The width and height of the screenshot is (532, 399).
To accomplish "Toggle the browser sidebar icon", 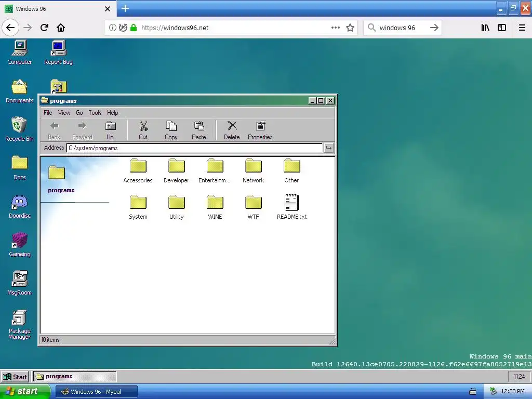I will (502, 28).
